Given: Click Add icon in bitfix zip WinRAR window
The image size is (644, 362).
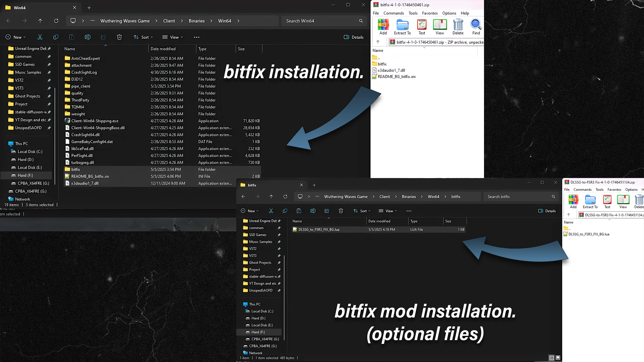Looking at the screenshot, I should [x=383, y=27].
